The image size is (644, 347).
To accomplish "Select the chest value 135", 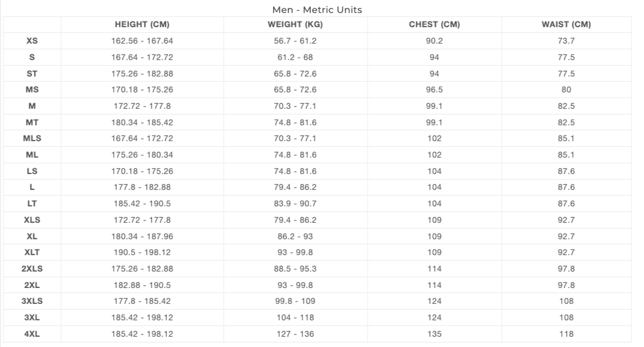I will (434, 334).
